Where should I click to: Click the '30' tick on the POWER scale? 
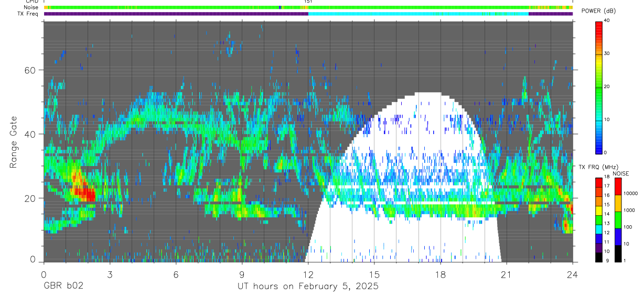pyautogui.click(x=608, y=54)
